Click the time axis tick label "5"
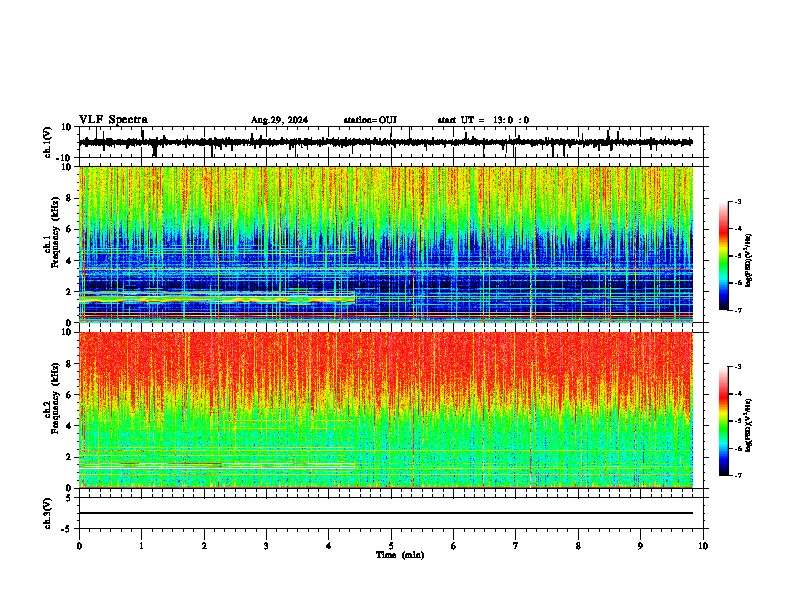This screenshot has width=792, height=612. click(x=391, y=546)
